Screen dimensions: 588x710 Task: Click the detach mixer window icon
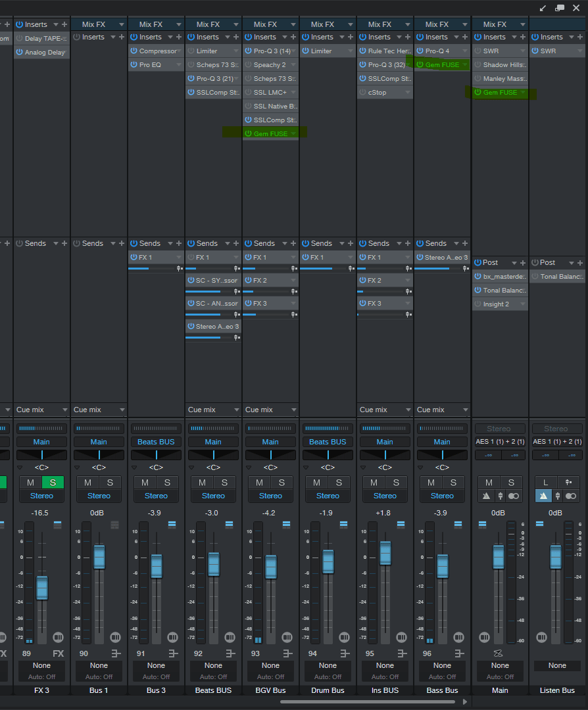click(x=560, y=8)
